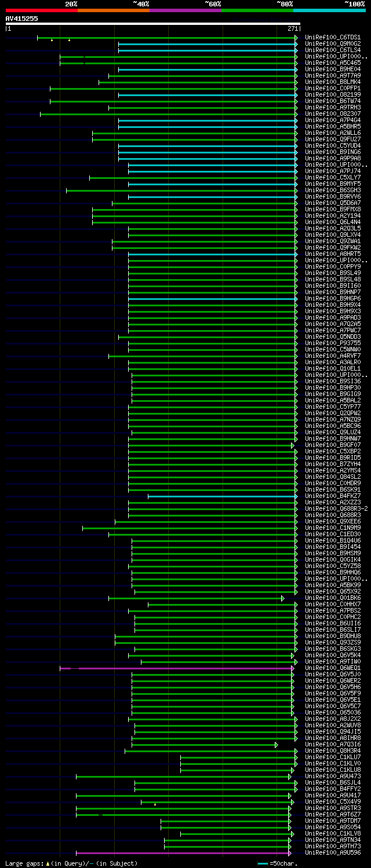Screen dimensions: 371x868
Task: Select the UniRef100_A7Q3I6 label
Action: coord(332,745)
